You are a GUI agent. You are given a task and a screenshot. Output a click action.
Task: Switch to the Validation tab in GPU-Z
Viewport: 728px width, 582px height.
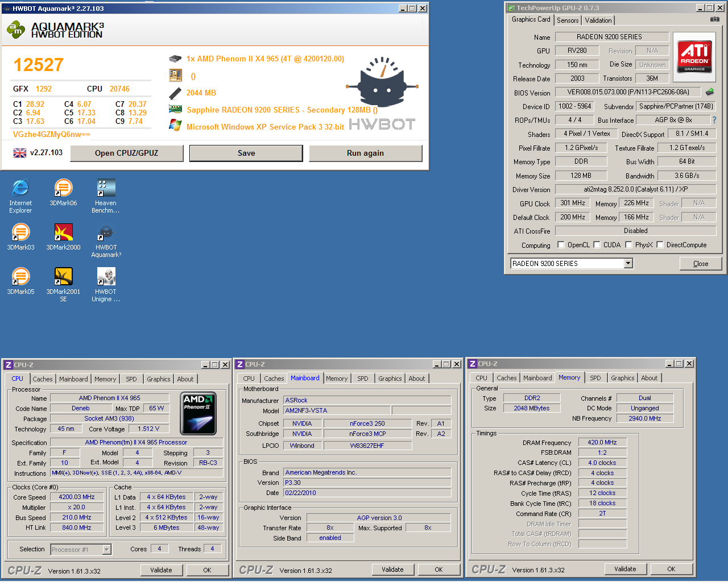click(598, 20)
